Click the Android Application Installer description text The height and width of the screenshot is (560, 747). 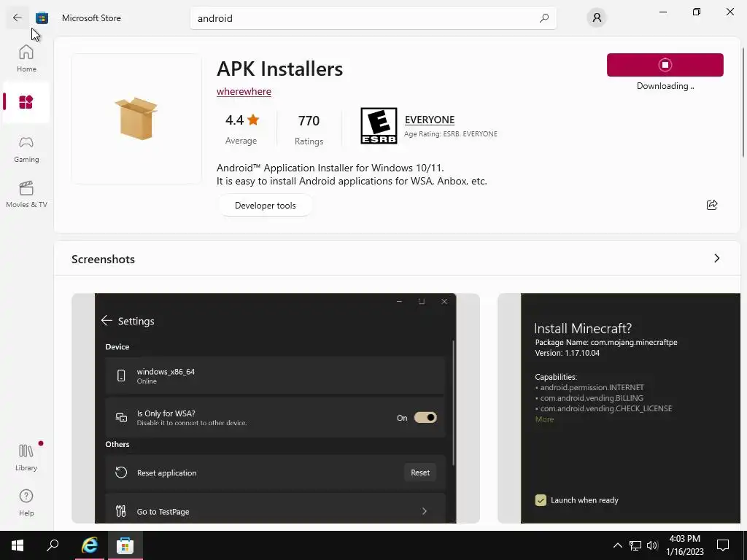coord(352,174)
